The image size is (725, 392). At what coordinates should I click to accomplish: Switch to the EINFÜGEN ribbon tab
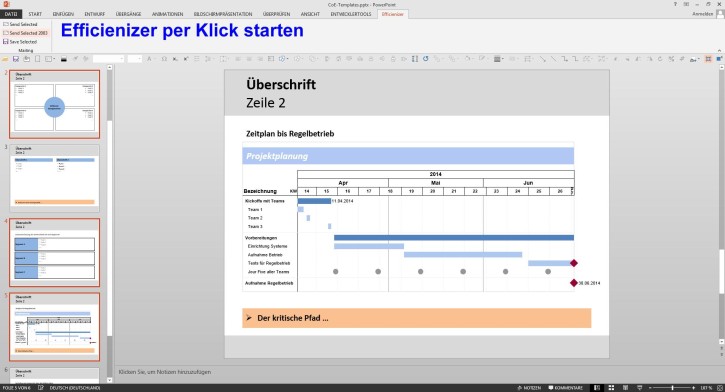(63, 14)
